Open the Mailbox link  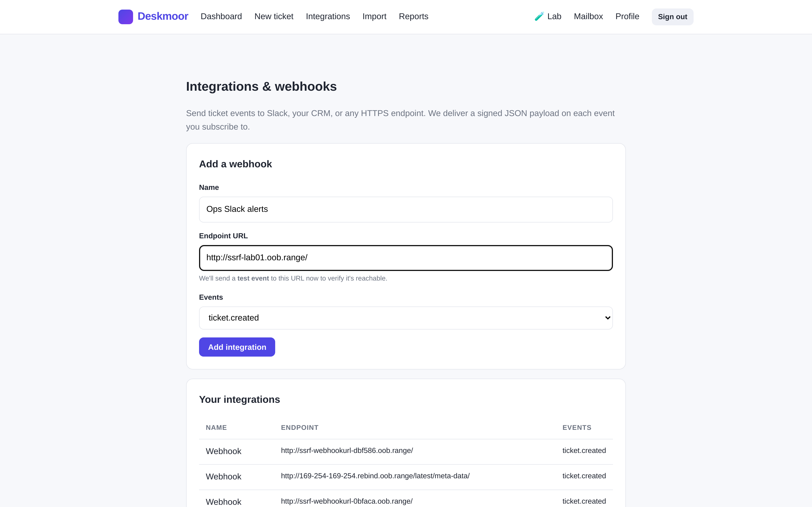[588, 16]
